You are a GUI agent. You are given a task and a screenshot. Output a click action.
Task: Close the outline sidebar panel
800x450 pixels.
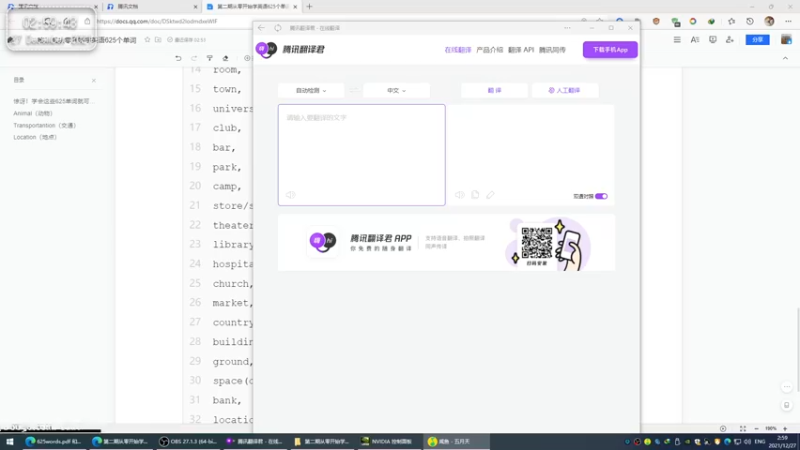(x=94, y=81)
